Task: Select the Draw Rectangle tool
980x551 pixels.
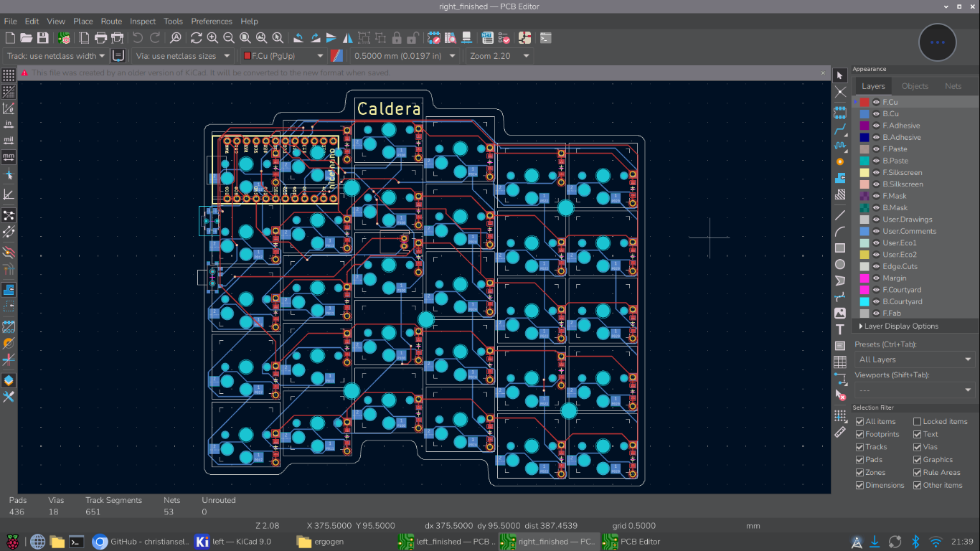Action: pyautogui.click(x=840, y=248)
